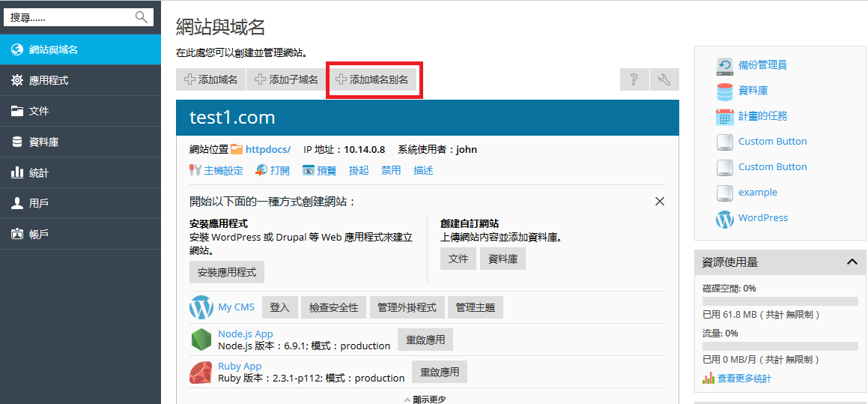Collapse the Resource Usage (資源使用量) panel
The width and height of the screenshot is (868, 404).
point(852,262)
